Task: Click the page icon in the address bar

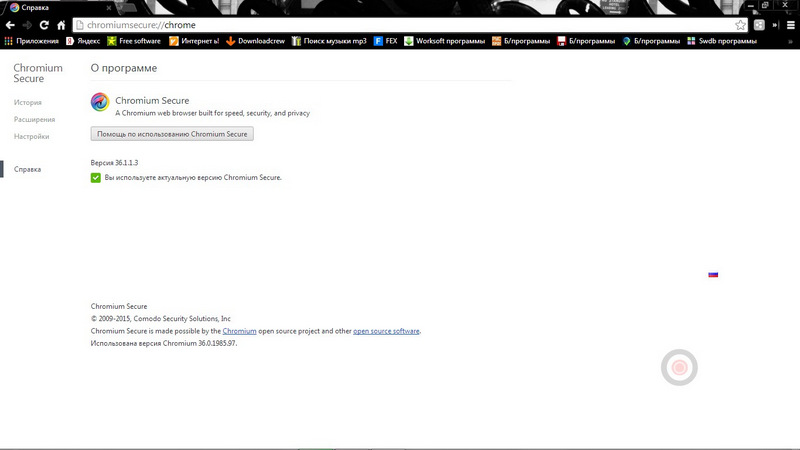Action: coord(80,25)
